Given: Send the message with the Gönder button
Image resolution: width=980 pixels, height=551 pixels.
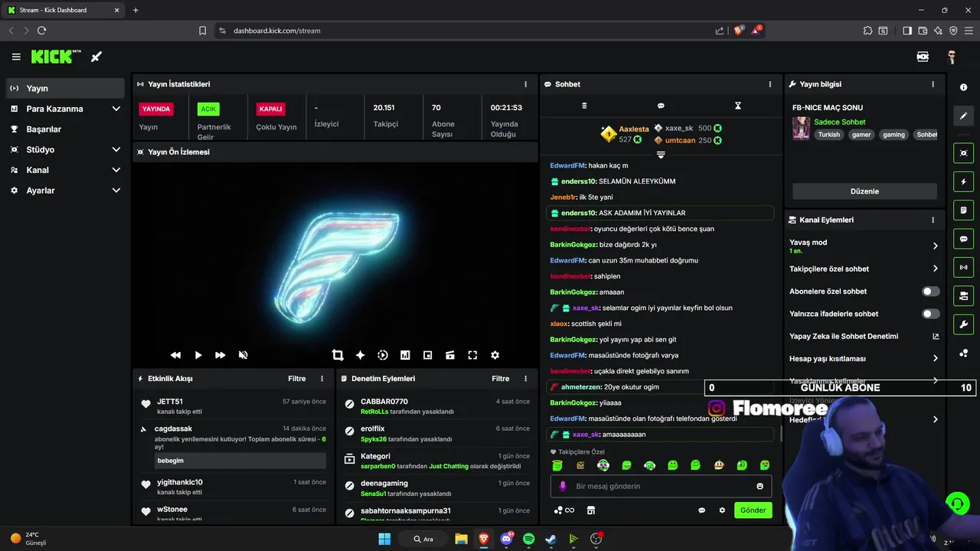Looking at the screenshot, I should (x=753, y=510).
